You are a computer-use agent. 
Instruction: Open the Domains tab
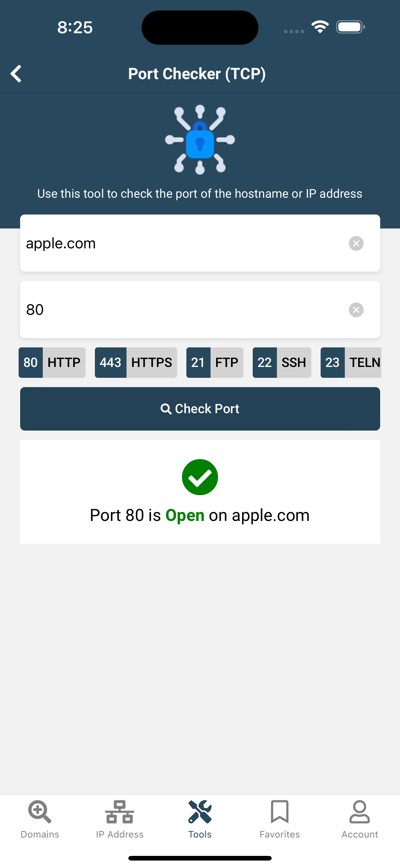coord(40,819)
